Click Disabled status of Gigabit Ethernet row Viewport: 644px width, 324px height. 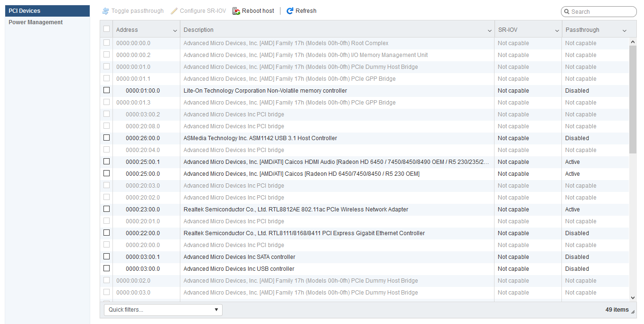tap(577, 233)
